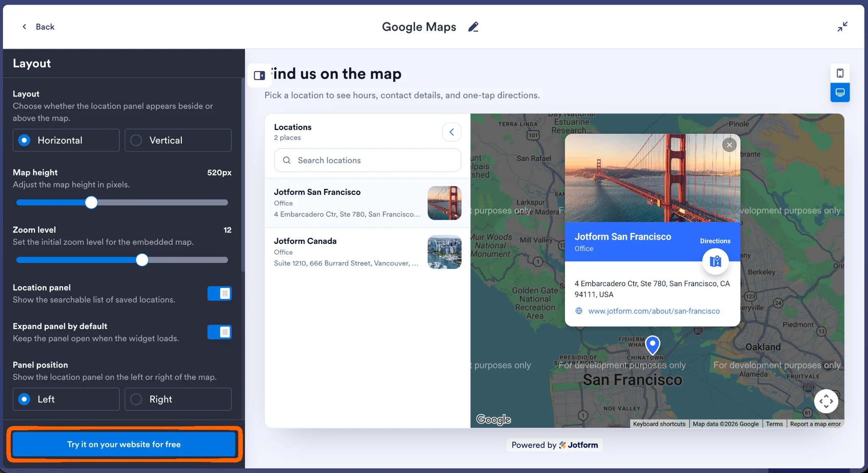Click the Golden Gate photo in info card
This screenshot has height=473, width=868.
(653, 178)
